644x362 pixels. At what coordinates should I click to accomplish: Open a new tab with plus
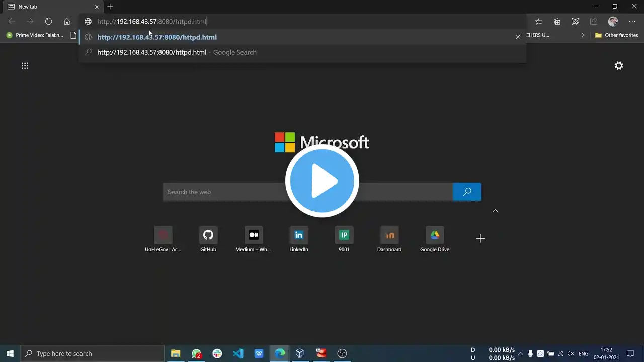110,7
